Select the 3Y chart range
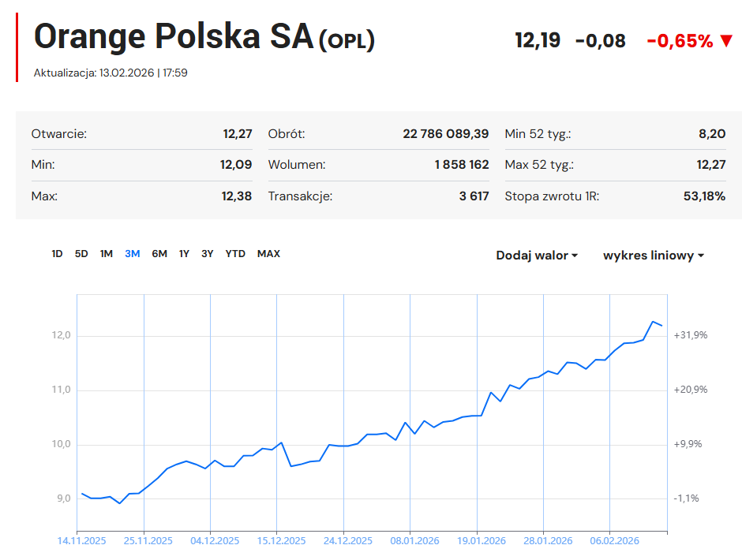The width and height of the screenshot is (742, 560). 208,254
